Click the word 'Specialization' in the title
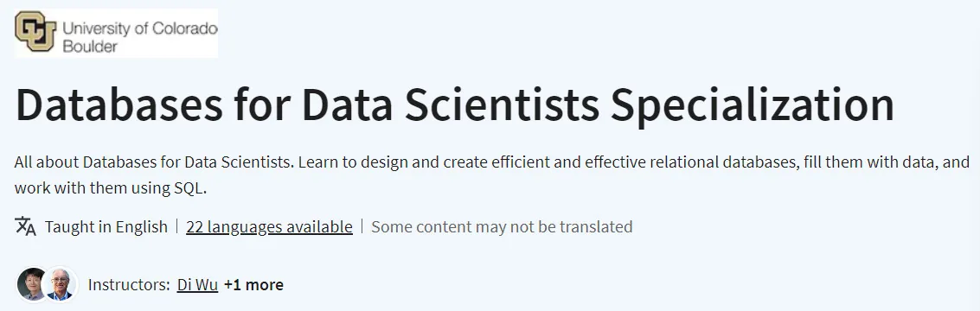 pyautogui.click(x=753, y=104)
